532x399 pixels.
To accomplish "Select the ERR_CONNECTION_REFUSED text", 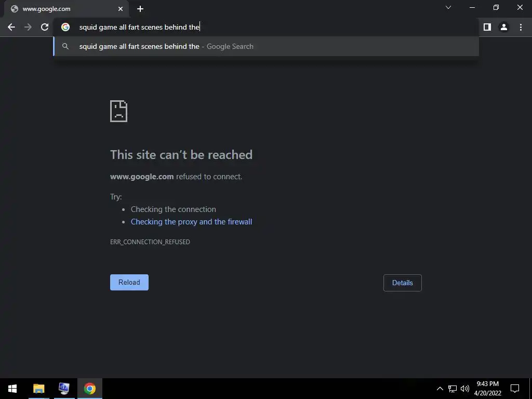I will point(150,242).
